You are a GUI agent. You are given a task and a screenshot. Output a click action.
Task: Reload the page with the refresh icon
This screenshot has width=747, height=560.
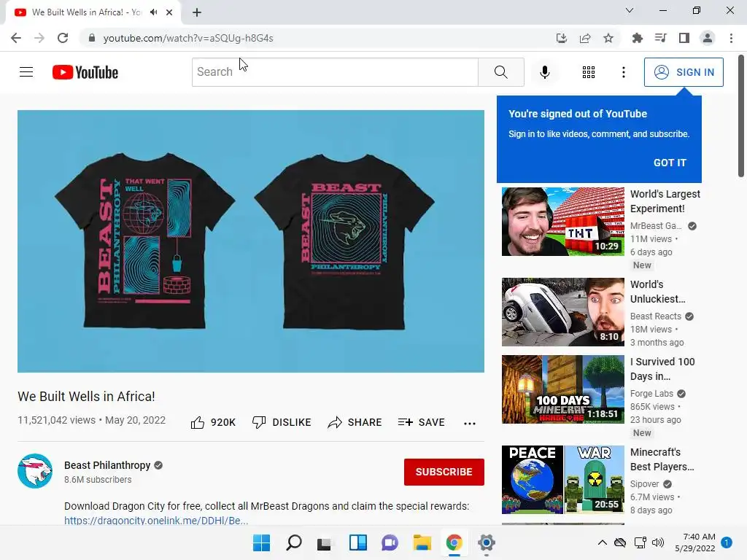63,38
